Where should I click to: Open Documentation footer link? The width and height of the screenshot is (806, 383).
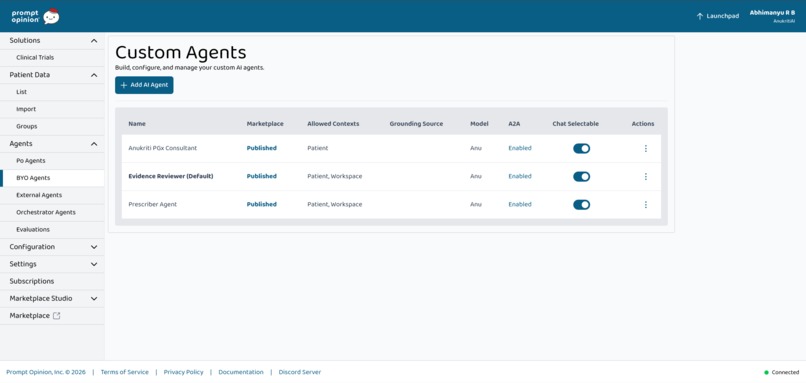point(241,372)
